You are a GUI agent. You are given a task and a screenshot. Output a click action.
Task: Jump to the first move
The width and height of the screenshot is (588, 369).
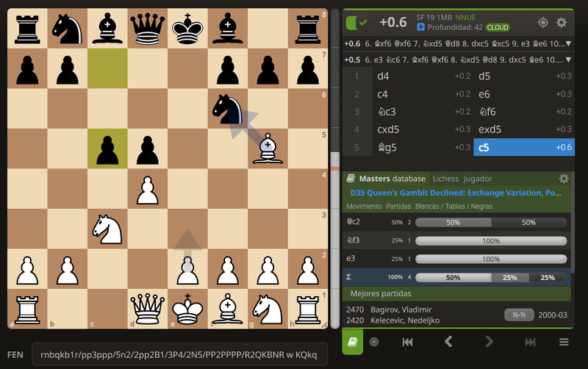pyautogui.click(x=408, y=342)
